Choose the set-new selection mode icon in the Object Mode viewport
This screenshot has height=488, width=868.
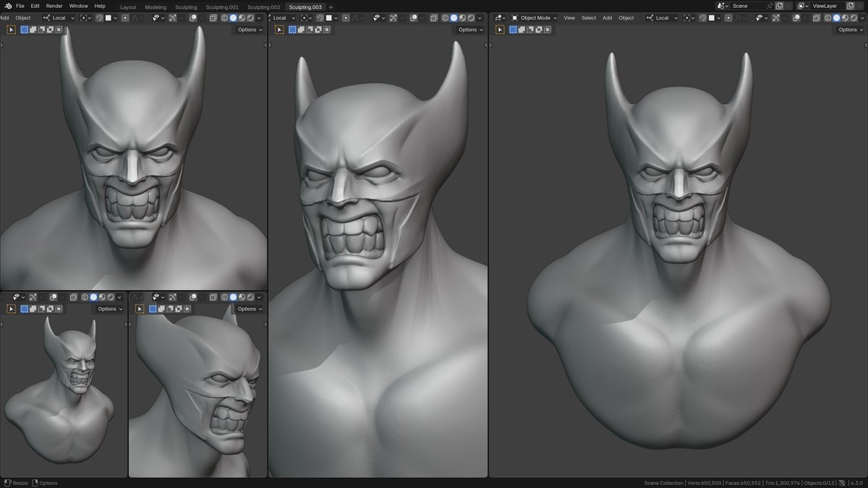pyautogui.click(x=513, y=30)
